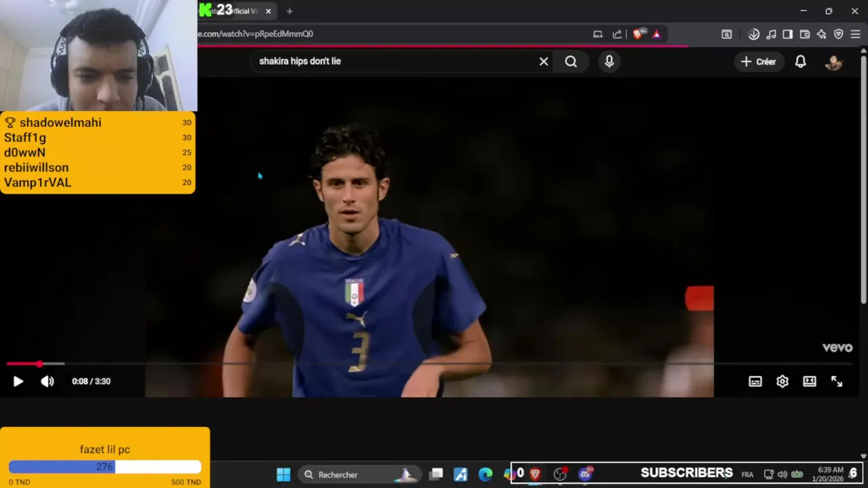Toggle the browser sidebar panel icon
This screenshot has width=868, height=488.
click(x=787, y=34)
